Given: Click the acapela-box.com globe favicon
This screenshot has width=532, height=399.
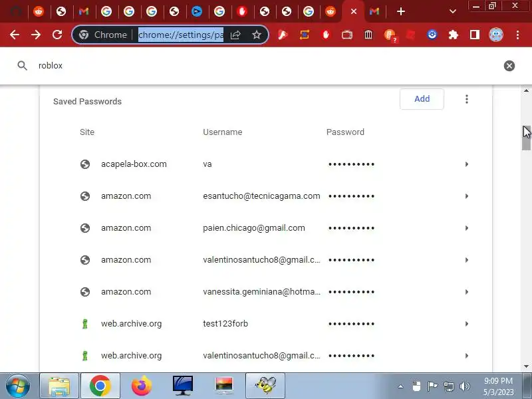Looking at the screenshot, I should pos(85,164).
